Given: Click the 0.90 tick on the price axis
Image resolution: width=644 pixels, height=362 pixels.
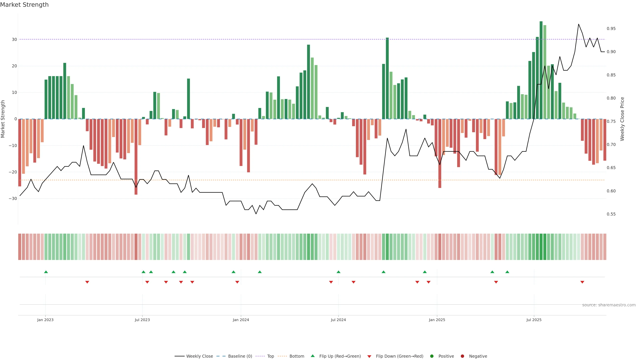Looking at the screenshot, I should tap(611, 52).
